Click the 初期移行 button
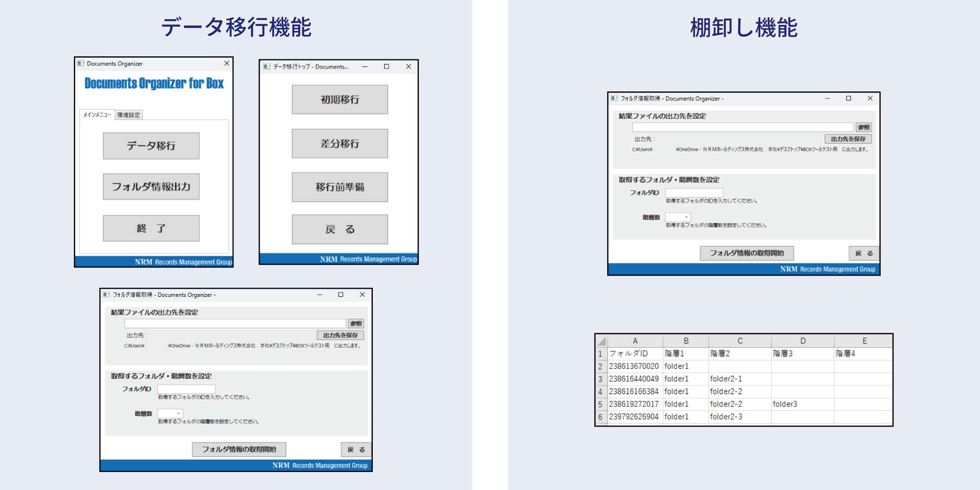Image resolution: width=980 pixels, height=490 pixels. (340, 99)
